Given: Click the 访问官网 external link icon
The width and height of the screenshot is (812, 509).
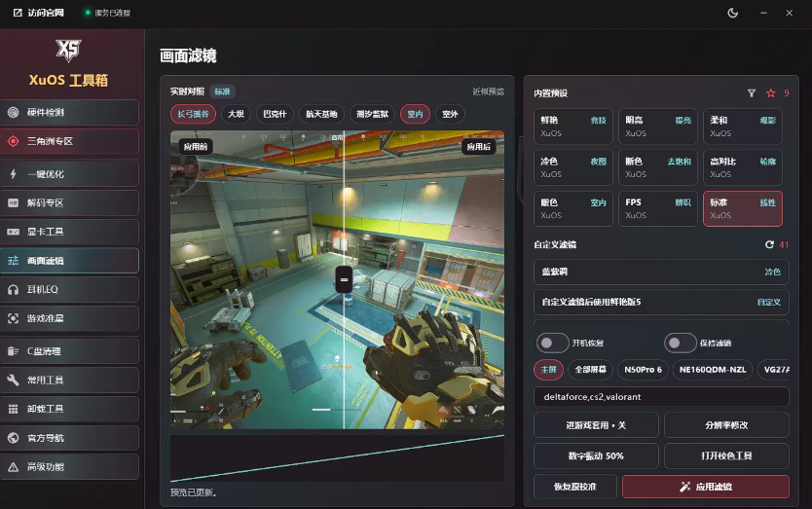Looking at the screenshot, I should tap(18, 13).
